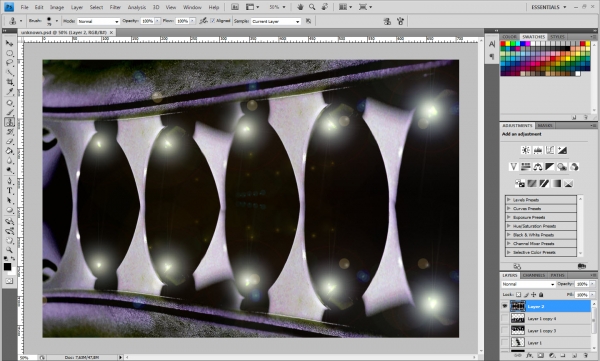Image resolution: width=600 pixels, height=361 pixels.
Task: Click the Delete layer trash button
Action: (585, 356)
